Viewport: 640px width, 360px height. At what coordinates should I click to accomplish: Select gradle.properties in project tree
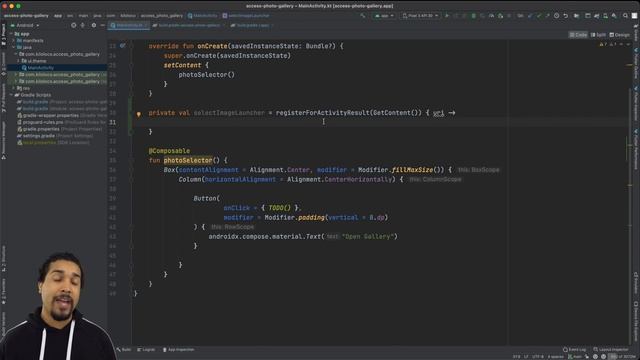point(41,129)
